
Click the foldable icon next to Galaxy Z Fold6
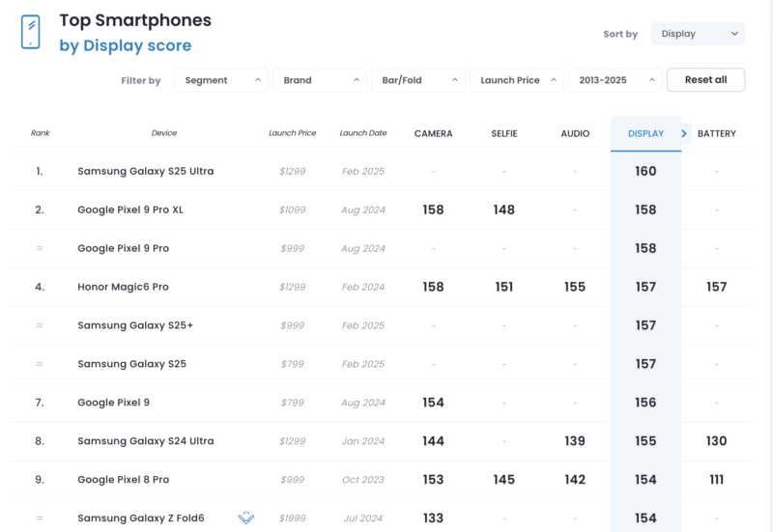(x=246, y=518)
